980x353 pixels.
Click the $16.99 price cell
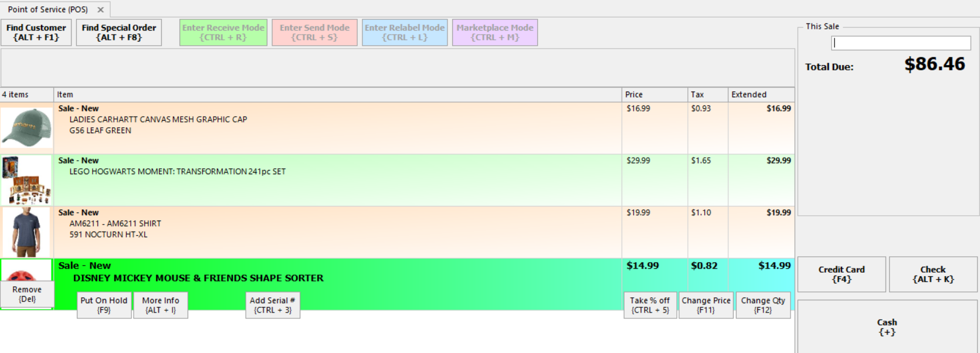(638, 108)
